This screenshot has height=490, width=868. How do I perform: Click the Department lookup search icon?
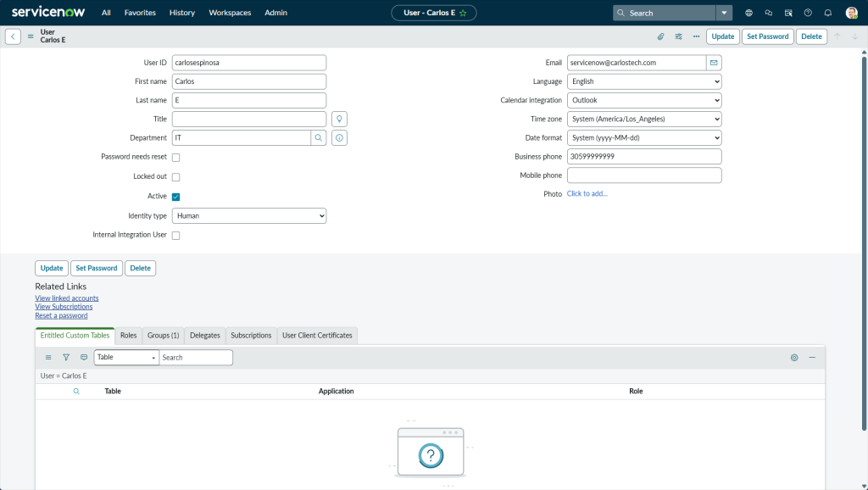click(319, 137)
